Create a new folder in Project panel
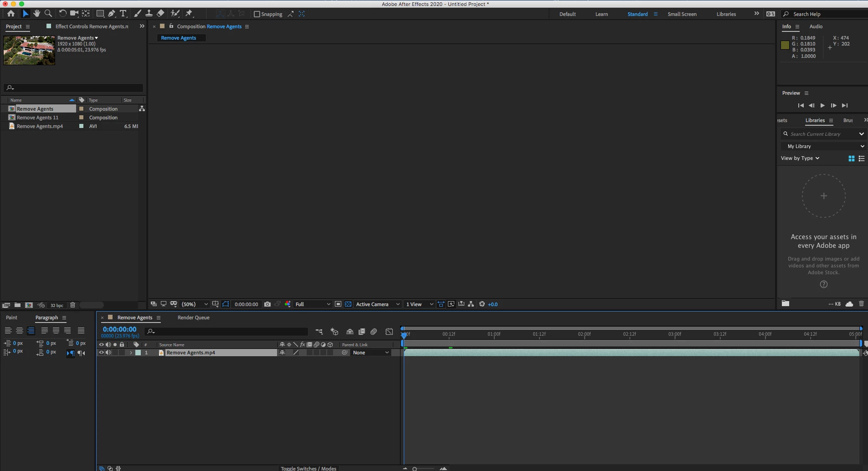The width and height of the screenshot is (868, 471). tap(17, 305)
